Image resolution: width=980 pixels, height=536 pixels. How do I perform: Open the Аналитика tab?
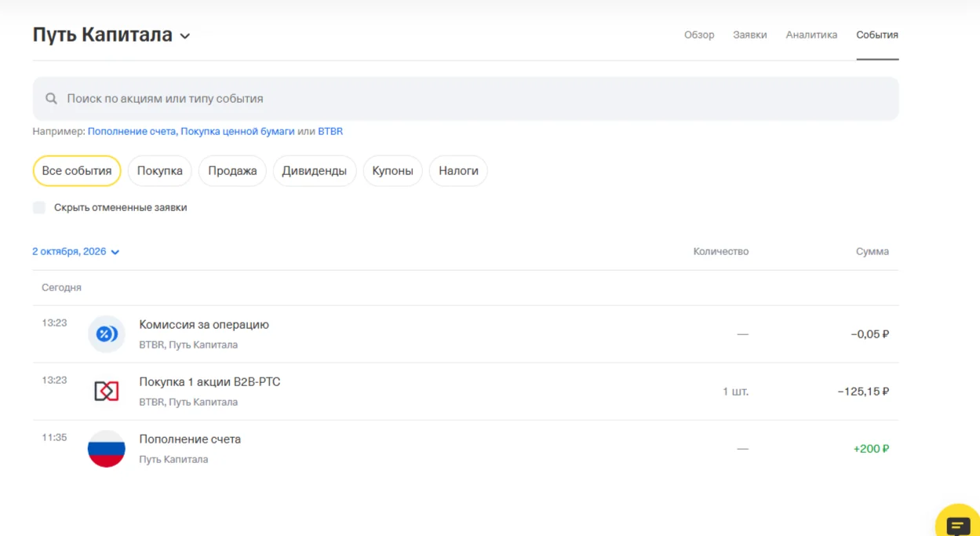pyautogui.click(x=811, y=35)
